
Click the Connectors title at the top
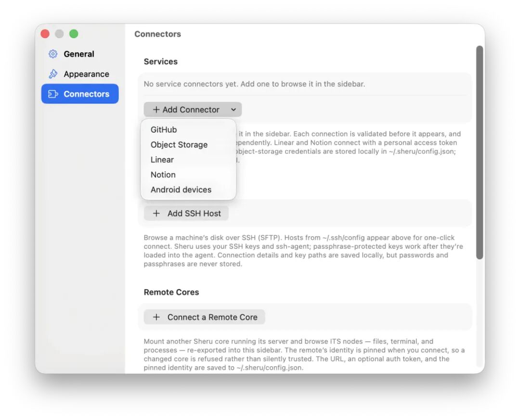(x=157, y=34)
